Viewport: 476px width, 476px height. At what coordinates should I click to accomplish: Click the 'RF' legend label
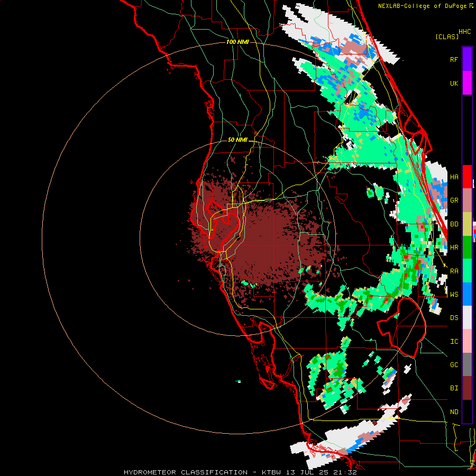point(454,59)
